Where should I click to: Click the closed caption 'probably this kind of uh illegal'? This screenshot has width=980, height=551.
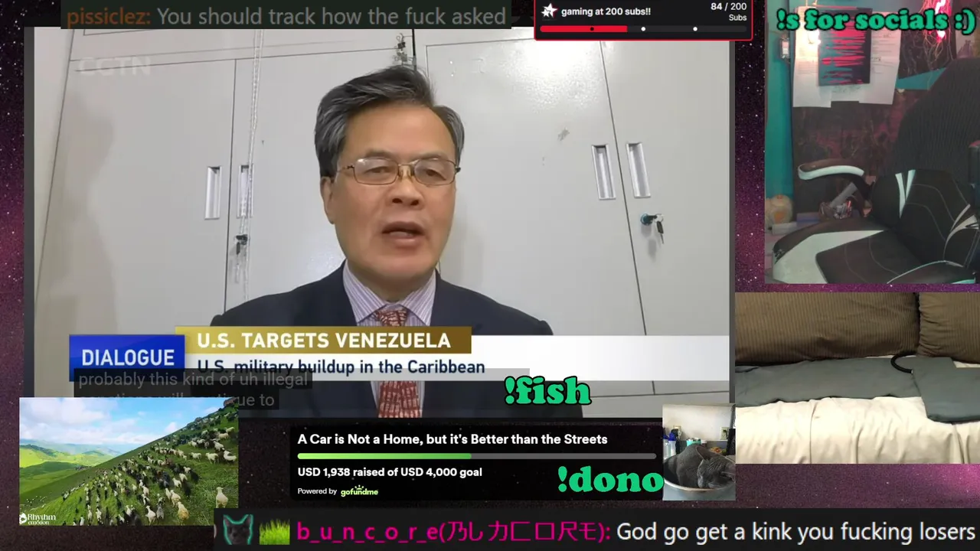pyautogui.click(x=192, y=379)
